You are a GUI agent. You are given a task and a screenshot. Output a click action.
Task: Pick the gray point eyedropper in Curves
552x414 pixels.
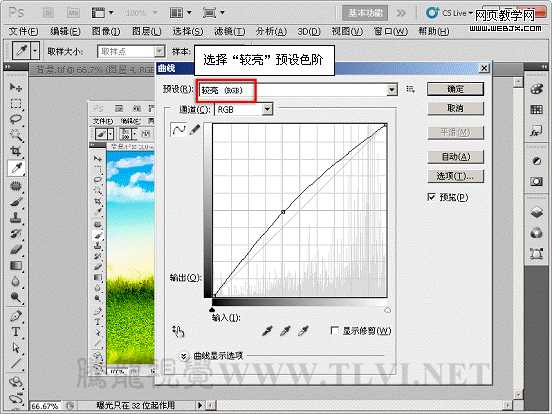tap(285, 331)
